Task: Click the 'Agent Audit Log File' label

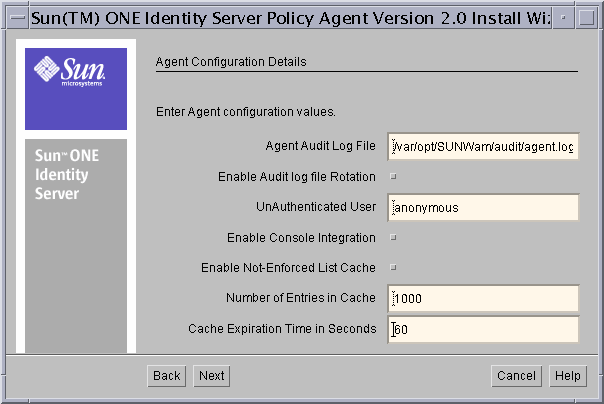Action: click(320, 146)
